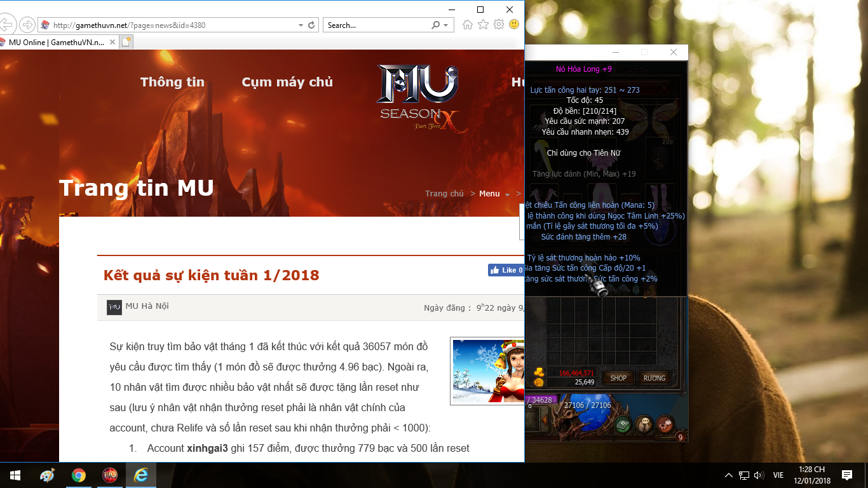Click the Kết quả sự kiện tuần 1/2018 headline
Screen dimensions: 868x488
pos(212,275)
